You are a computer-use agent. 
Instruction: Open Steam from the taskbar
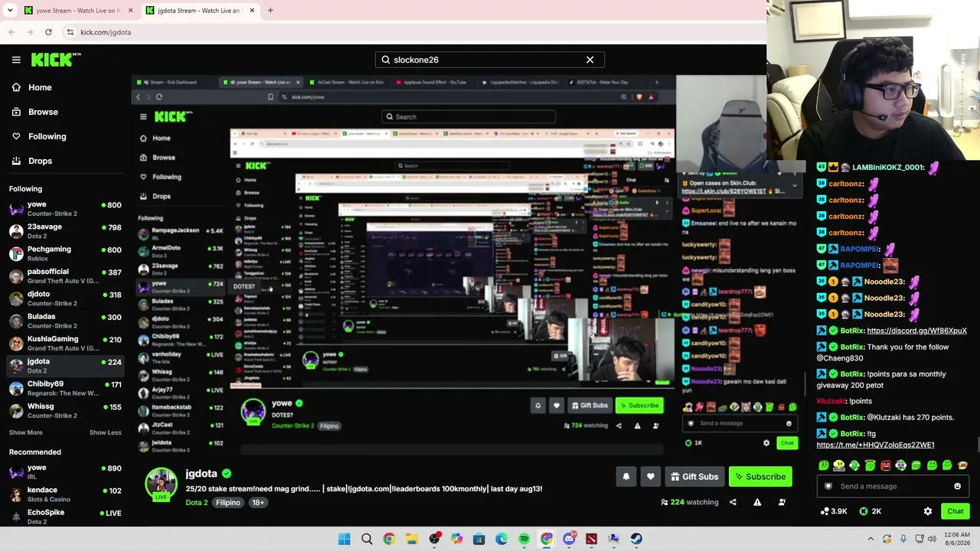coord(636,539)
